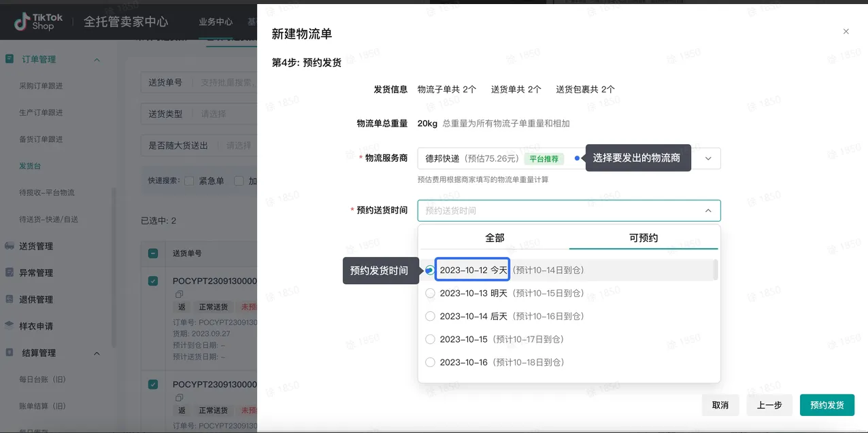Viewport: 868px width, 433px height.
Task: Click the 送货管理 truck icon
Action: click(10, 246)
